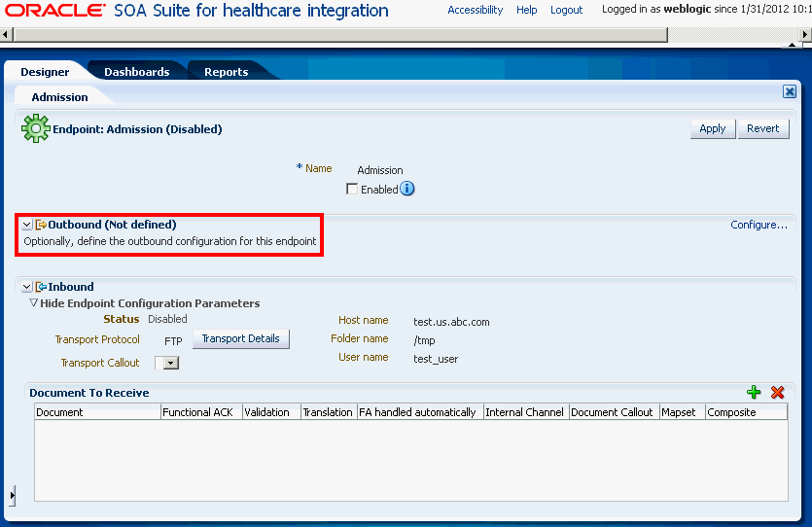Click the user name test_user value
The height and width of the screenshot is (527, 812).
pyautogui.click(x=436, y=359)
